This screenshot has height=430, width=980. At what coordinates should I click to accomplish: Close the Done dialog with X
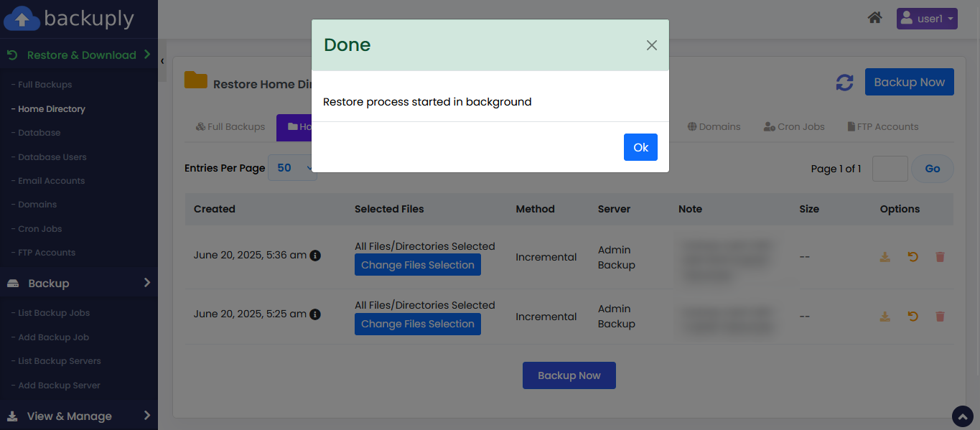pyautogui.click(x=651, y=45)
